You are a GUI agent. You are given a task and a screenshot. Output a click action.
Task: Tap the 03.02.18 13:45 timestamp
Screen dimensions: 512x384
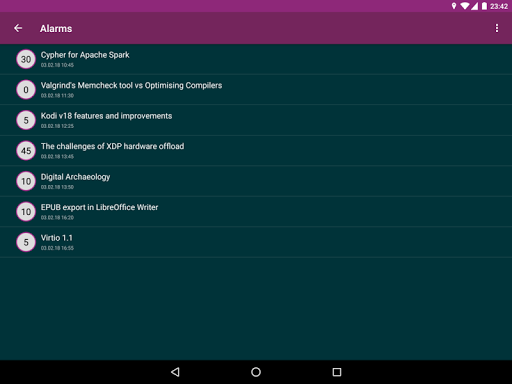click(x=57, y=157)
